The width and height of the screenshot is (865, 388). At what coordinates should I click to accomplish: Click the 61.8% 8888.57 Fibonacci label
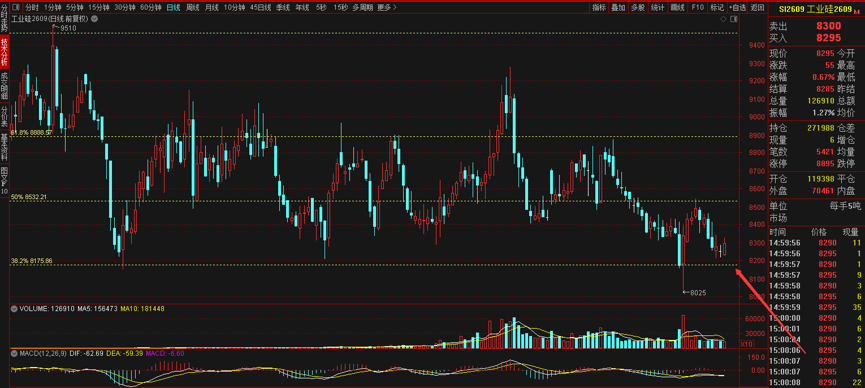point(31,132)
